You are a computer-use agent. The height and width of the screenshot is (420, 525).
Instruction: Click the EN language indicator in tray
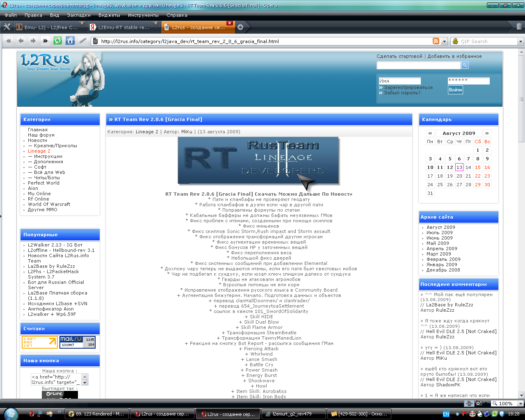(446, 414)
